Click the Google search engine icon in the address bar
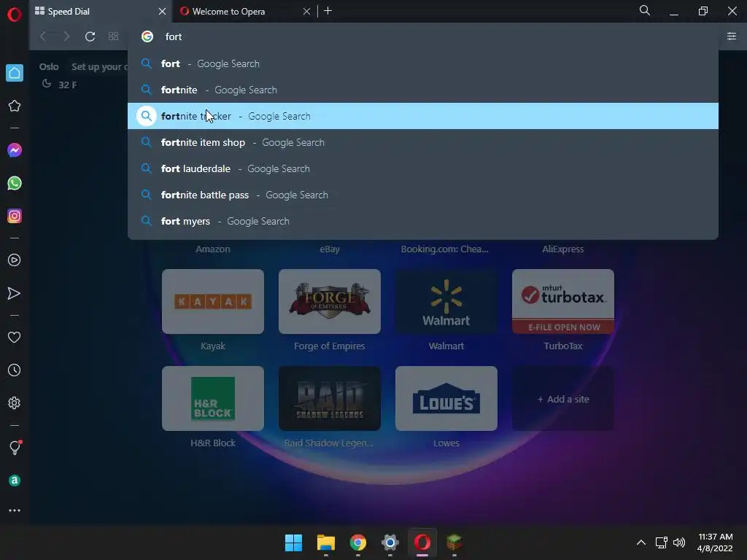 click(147, 36)
